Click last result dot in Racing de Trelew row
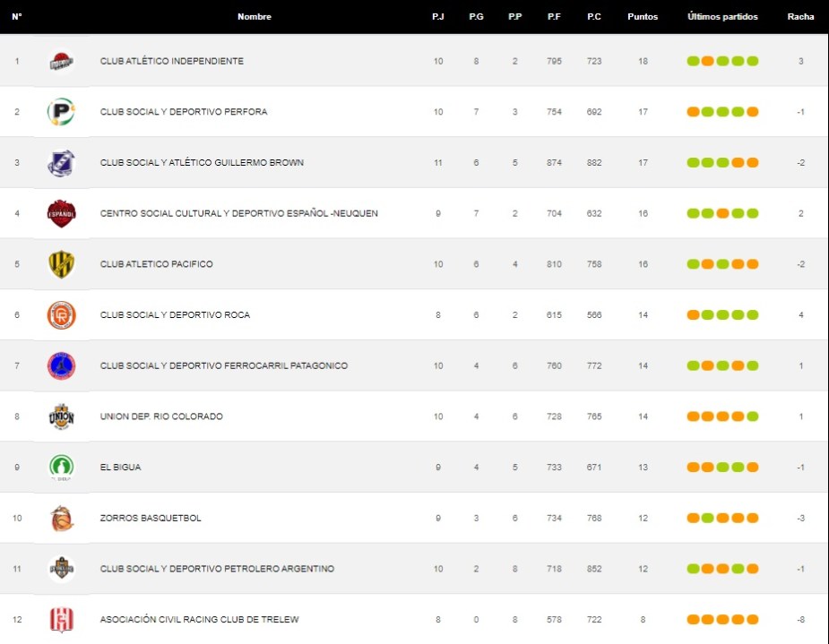 (753, 620)
